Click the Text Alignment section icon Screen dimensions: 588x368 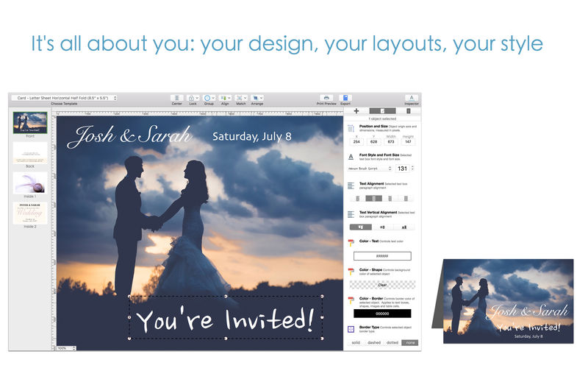pos(351,185)
